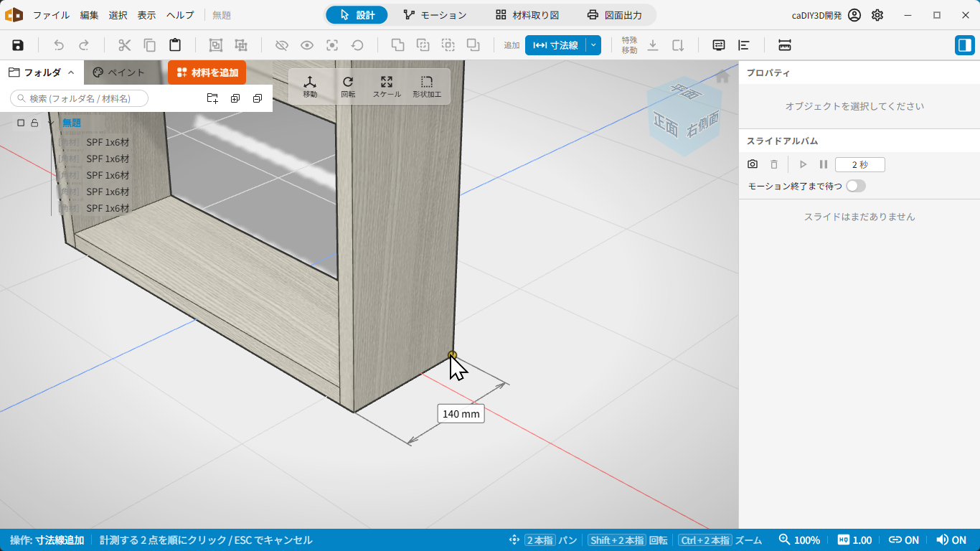Select the scissors cut icon

[x=125, y=45]
